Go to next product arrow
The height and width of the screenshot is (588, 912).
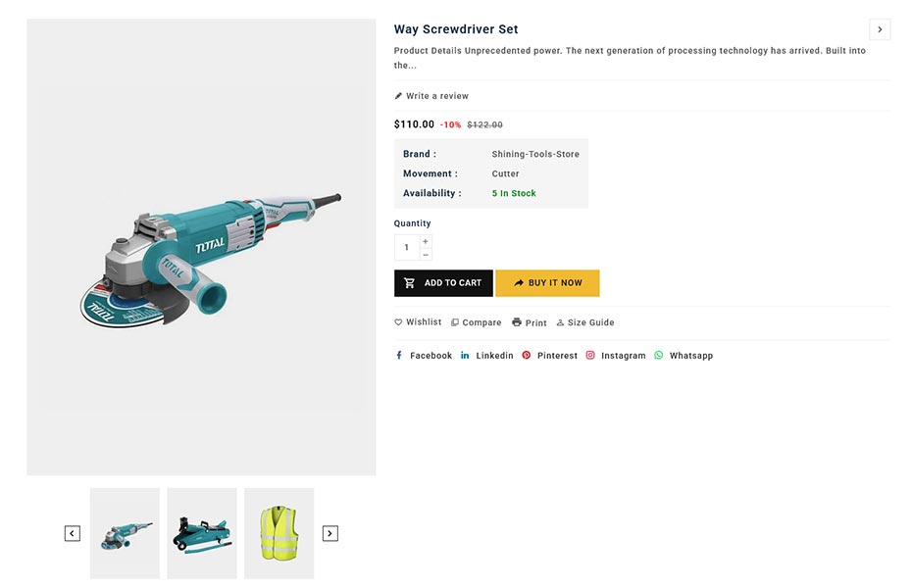[x=880, y=29]
